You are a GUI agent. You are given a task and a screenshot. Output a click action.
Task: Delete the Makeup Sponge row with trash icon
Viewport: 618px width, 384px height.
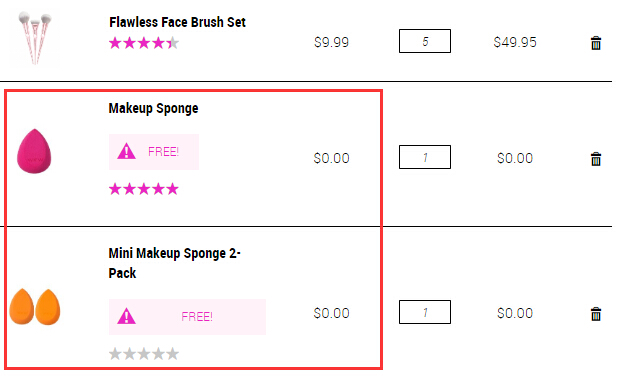coord(596,159)
